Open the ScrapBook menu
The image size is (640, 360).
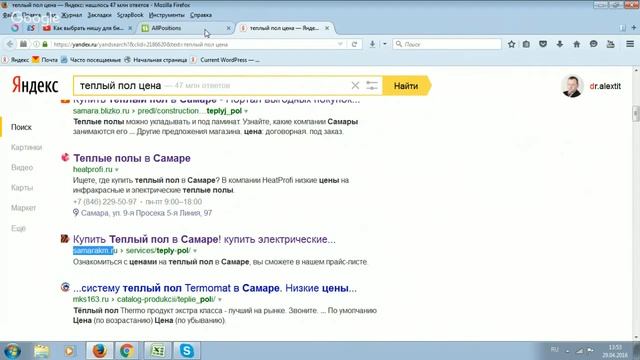pyautogui.click(x=130, y=15)
